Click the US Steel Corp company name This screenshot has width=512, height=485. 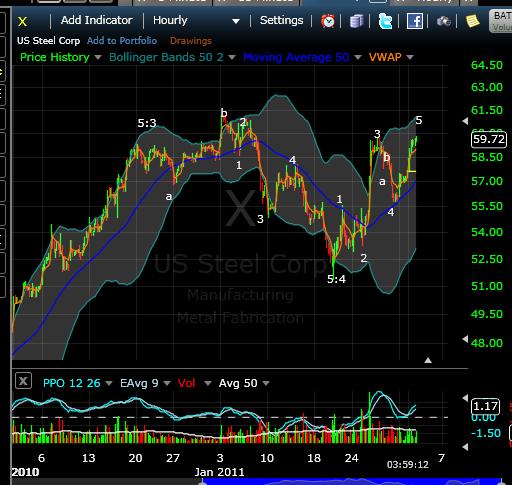point(48,41)
